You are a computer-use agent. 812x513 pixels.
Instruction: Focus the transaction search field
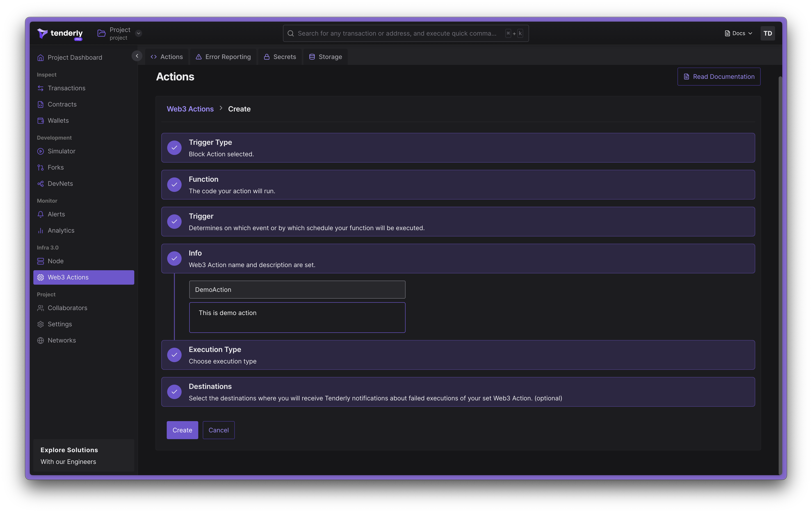(406, 33)
